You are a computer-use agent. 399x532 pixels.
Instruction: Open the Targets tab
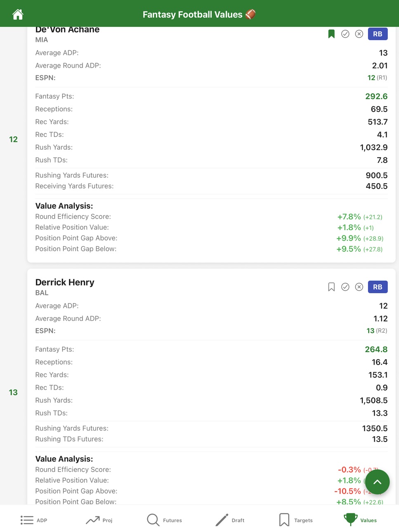click(x=295, y=520)
